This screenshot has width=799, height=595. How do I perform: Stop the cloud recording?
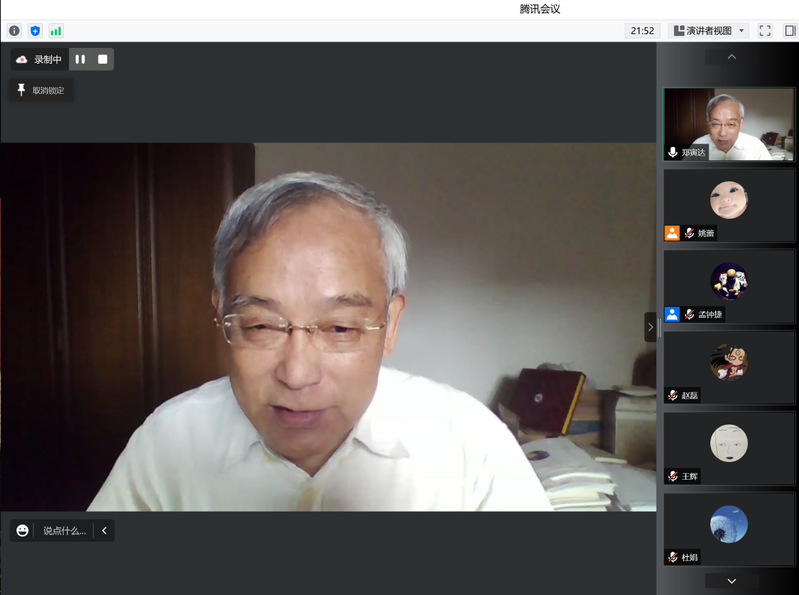pos(102,59)
